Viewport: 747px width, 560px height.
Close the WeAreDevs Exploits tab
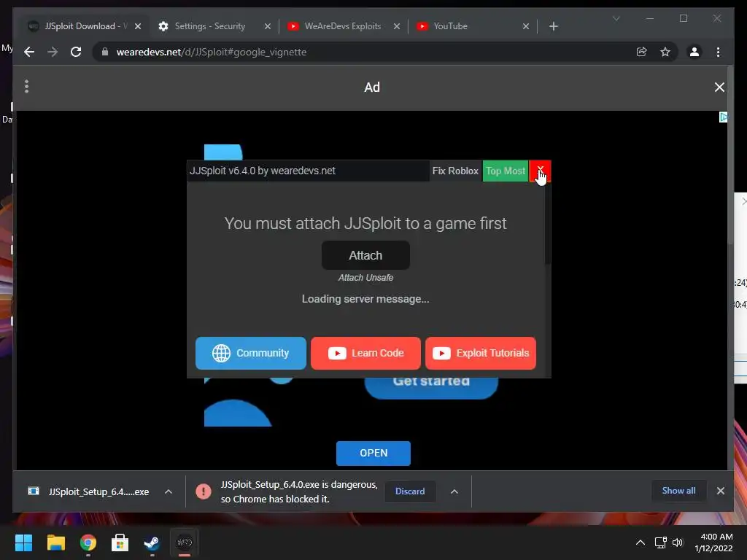pos(397,26)
